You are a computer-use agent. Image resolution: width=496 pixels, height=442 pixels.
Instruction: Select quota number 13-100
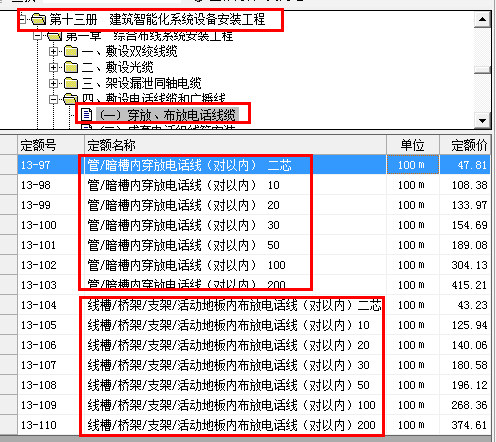[x=38, y=225]
